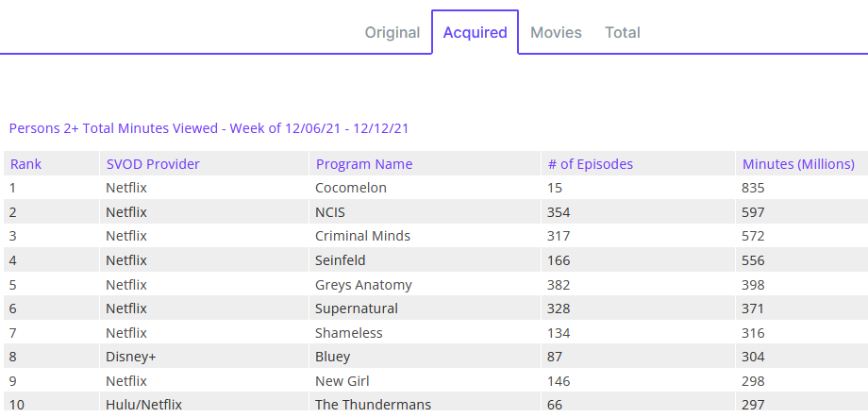
Task: Click the SVOD Provider column header
Action: (153, 164)
